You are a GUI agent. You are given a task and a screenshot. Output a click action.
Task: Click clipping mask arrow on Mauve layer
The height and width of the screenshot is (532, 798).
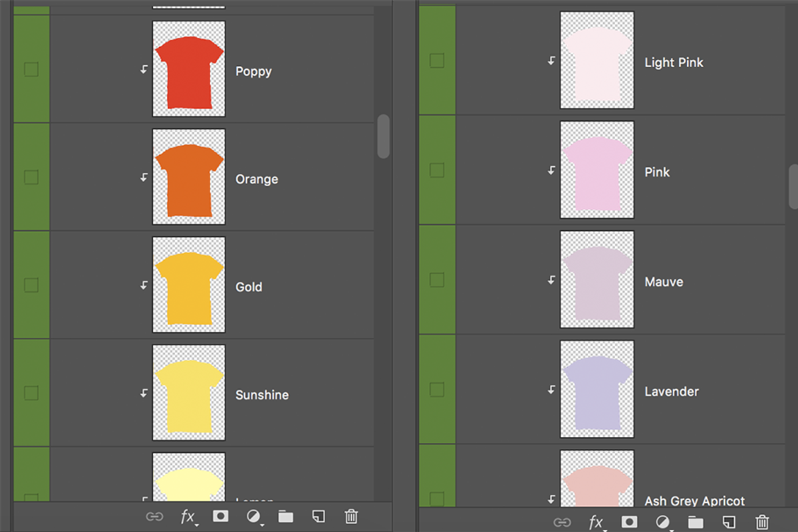(x=551, y=280)
